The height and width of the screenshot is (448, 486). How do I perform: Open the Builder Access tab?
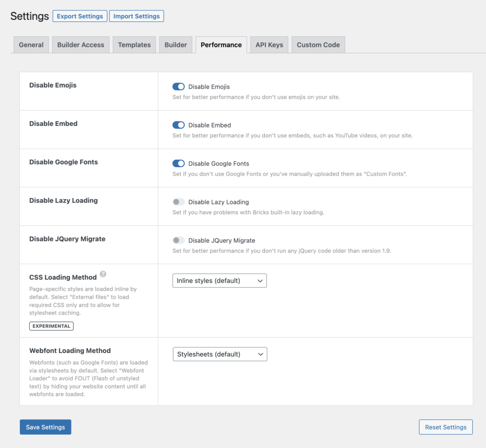pyautogui.click(x=81, y=45)
